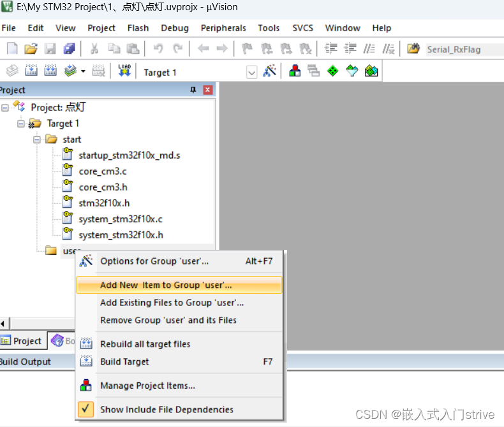Switch to the Books tab
Viewport: 504px width, 427px height.
63,341
